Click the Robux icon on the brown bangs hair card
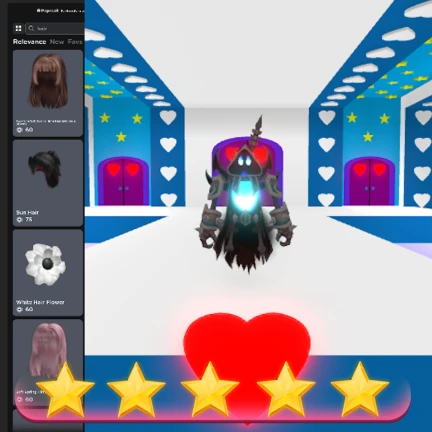Screen dimensions: 432x432 coord(19,130)
